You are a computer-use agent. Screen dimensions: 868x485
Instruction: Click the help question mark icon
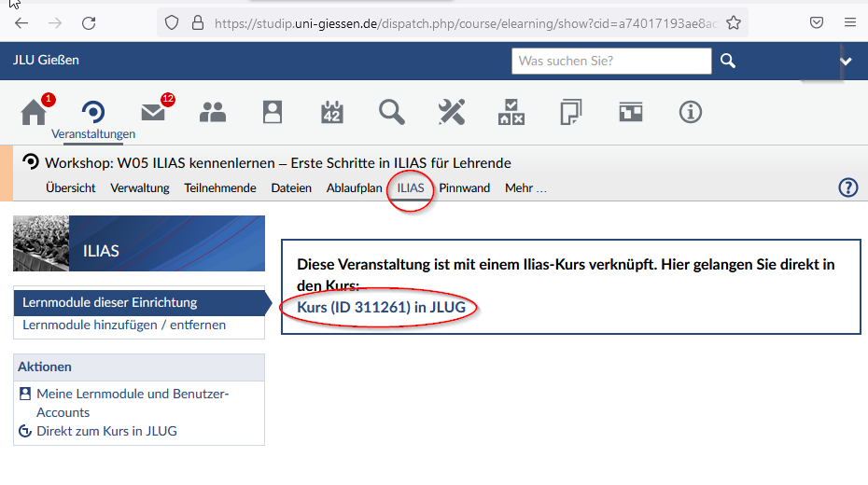pyautogui.click(x=847, y=187)
